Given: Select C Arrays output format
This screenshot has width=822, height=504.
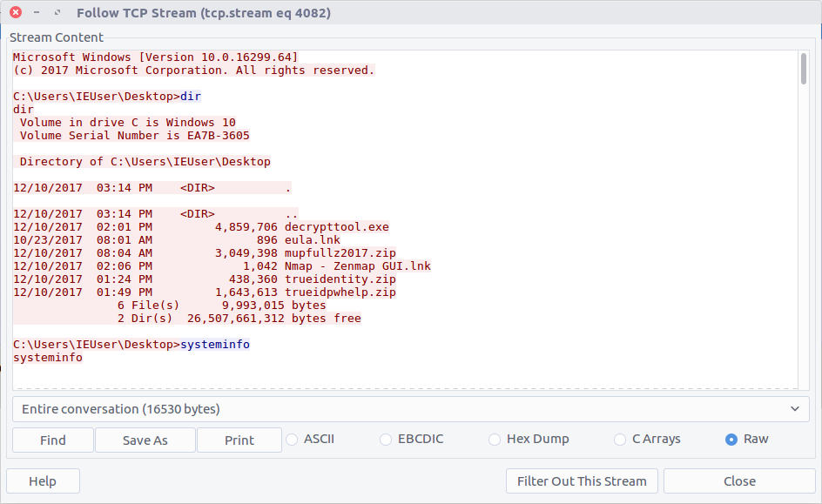Looking at the screenshot, I should click(x=620, y=440).
